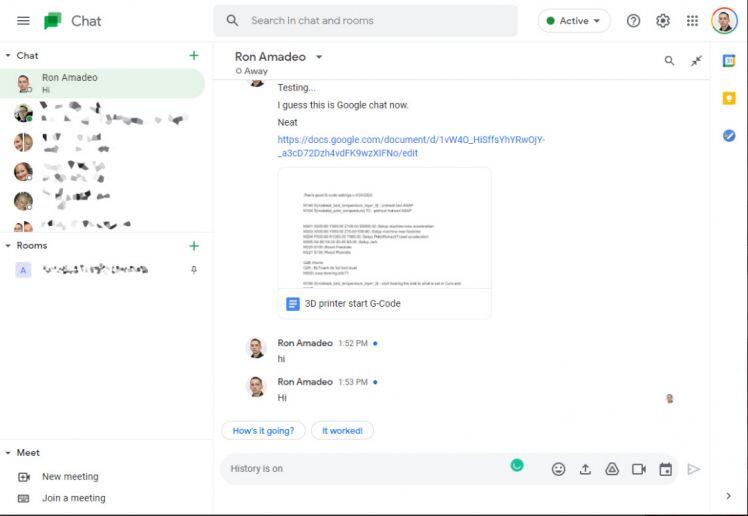
Task: Click the document preview thumbnail
Action: coord(384,228)
